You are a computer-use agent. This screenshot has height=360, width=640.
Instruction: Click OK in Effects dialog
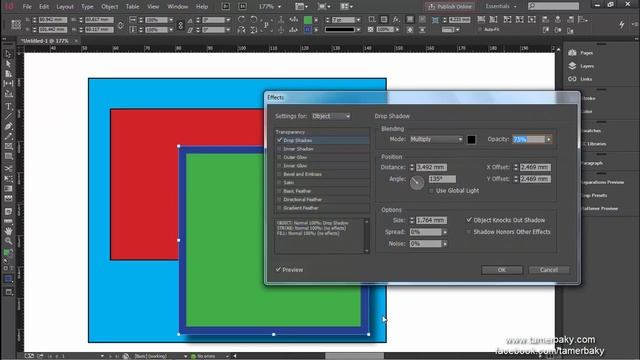coord(502,270)
